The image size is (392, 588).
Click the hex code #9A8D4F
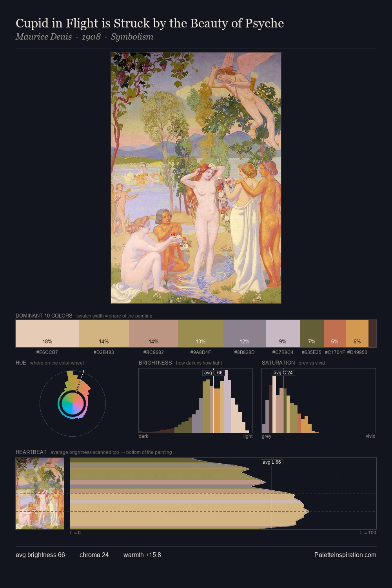pyautogui.click(x=201, y=352)
